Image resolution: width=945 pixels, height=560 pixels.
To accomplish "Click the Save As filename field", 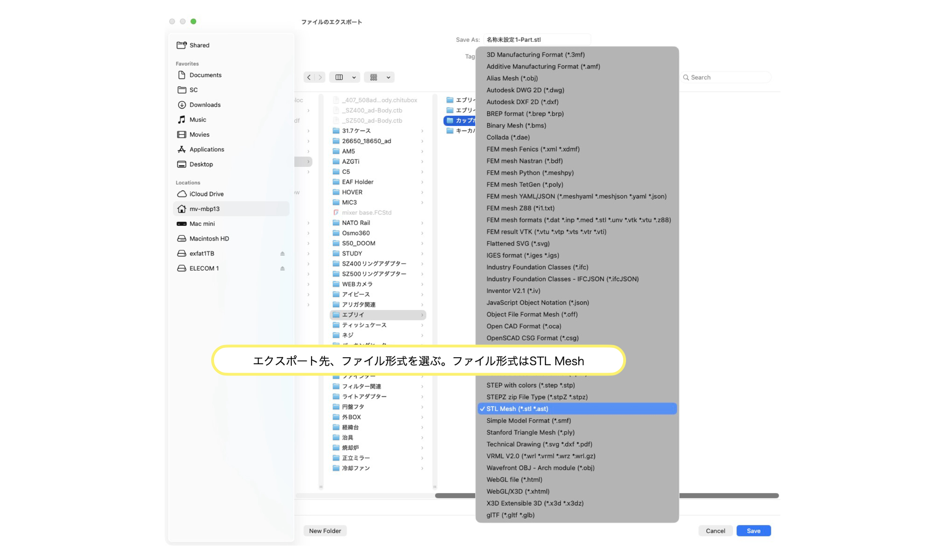I will pos(537,39).
